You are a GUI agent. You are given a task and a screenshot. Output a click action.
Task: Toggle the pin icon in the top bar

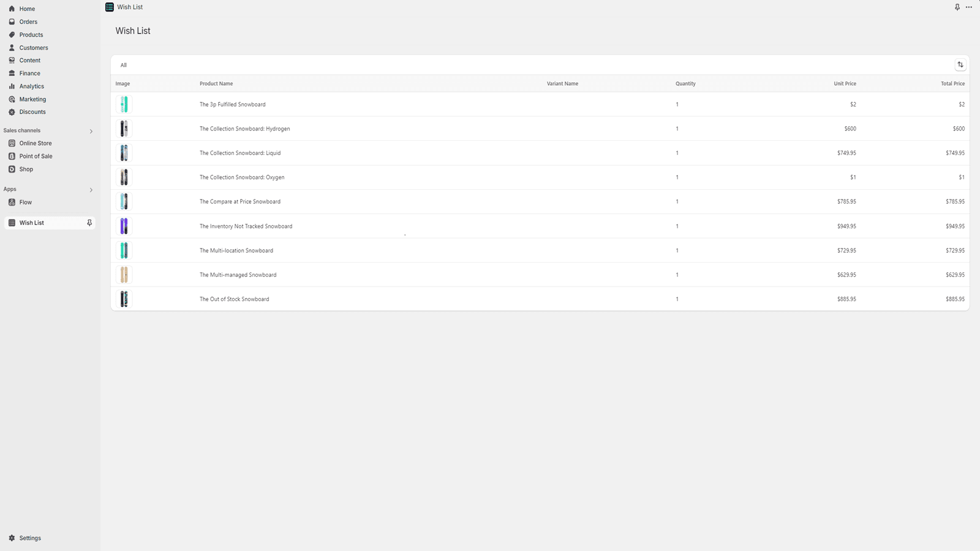point(957,7)
